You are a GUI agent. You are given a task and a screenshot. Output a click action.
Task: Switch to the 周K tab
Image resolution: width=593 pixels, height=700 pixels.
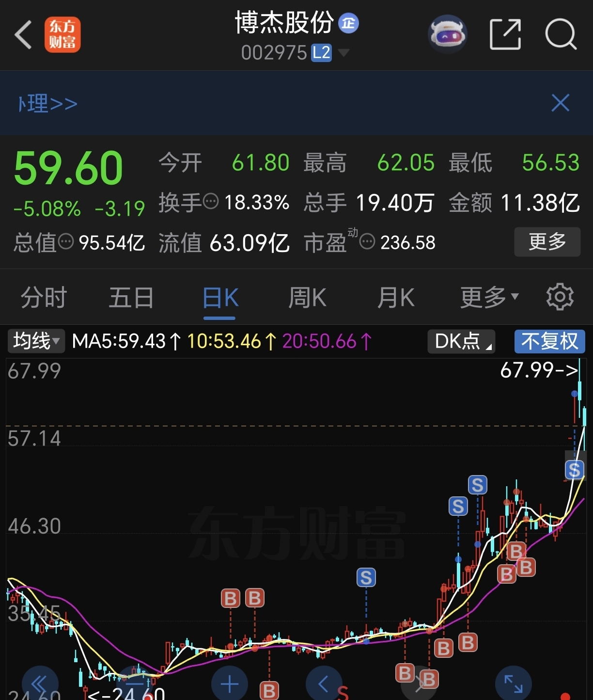[x=308, y=297]
